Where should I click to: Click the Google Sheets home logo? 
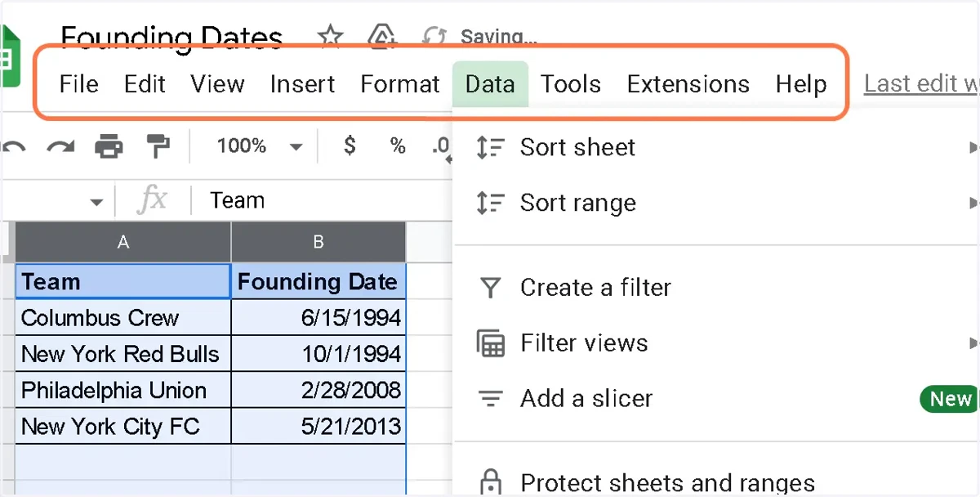(x=10, y=56)
